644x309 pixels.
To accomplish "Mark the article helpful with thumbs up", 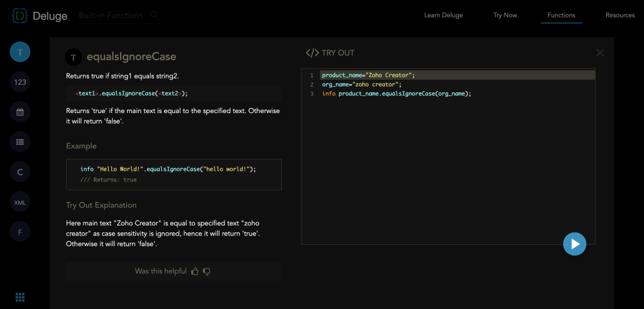I will (195, 271).
